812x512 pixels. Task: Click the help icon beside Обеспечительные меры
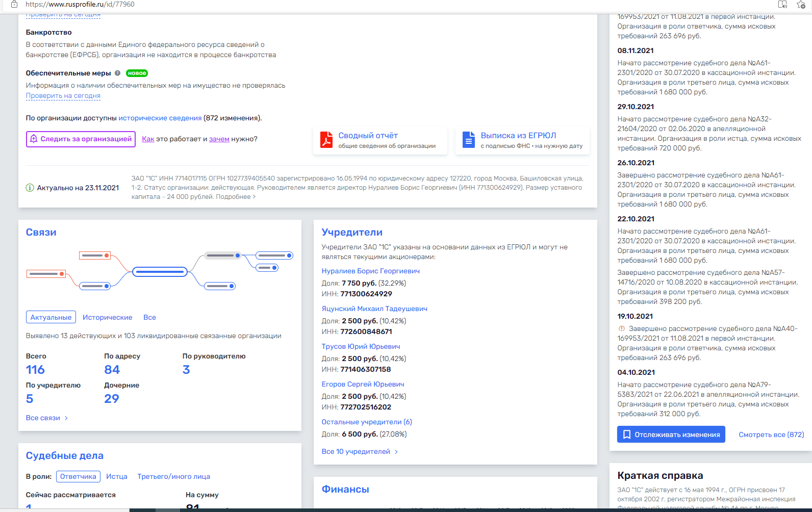(x=117, y=73)
